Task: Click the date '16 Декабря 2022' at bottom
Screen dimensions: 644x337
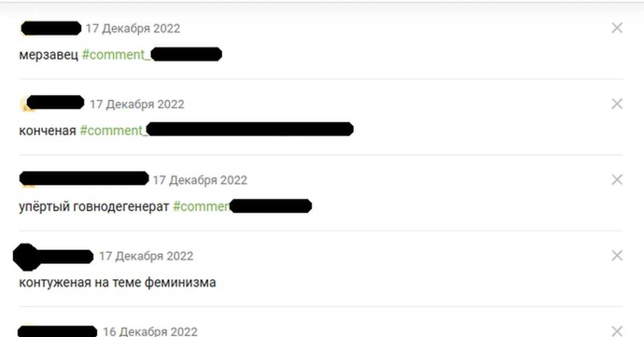Action: coord(150,332)
